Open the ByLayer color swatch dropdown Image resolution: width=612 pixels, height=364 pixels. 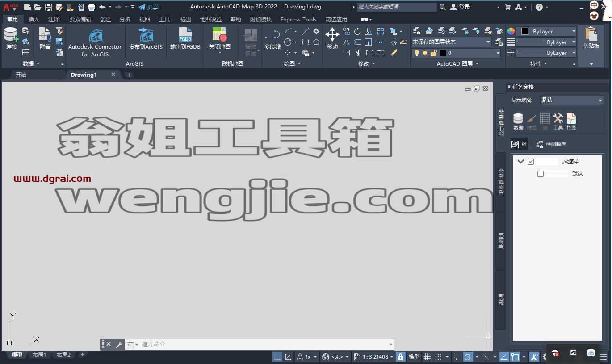(547, 31)
